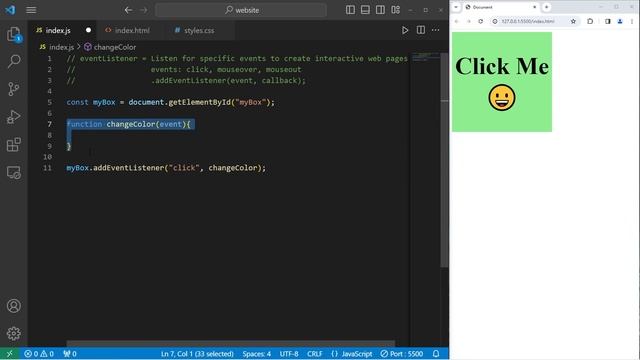640x360 pixels.
Task: Click the code minimap
Action: 425,57
